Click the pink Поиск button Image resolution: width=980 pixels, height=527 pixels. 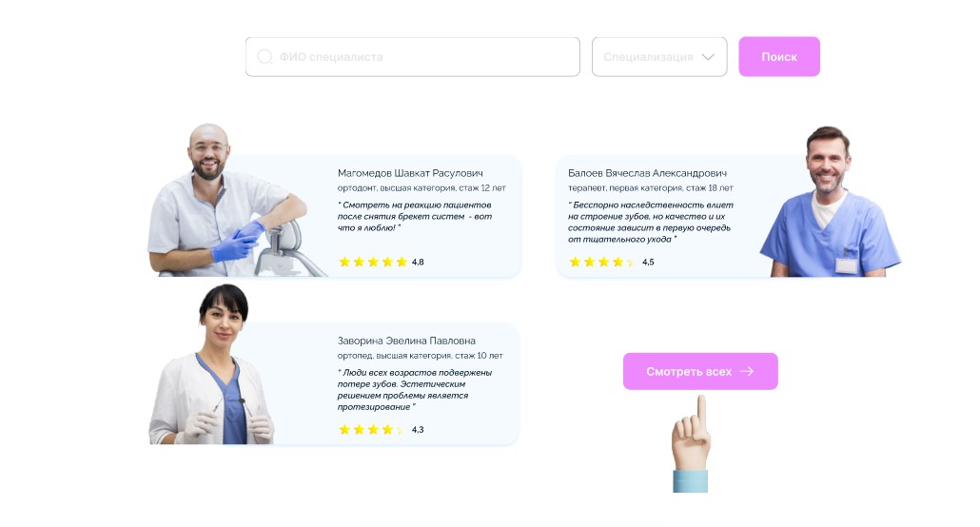click(x=779, y=57)
